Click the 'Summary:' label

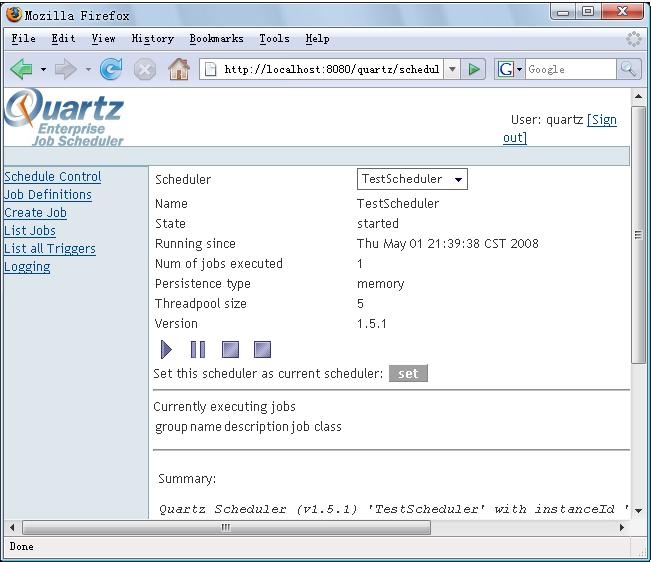click(187, 479)
